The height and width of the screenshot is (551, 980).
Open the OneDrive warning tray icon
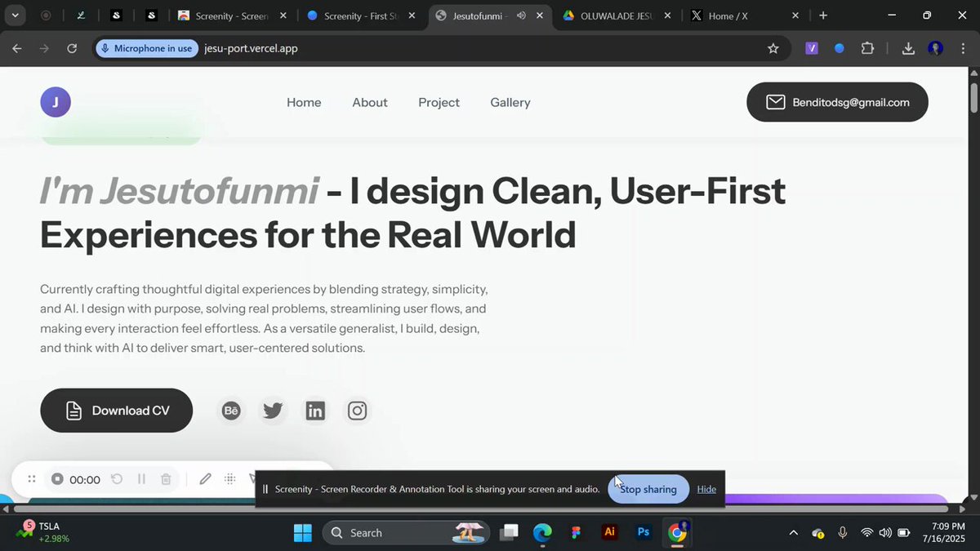click(818, 532)
